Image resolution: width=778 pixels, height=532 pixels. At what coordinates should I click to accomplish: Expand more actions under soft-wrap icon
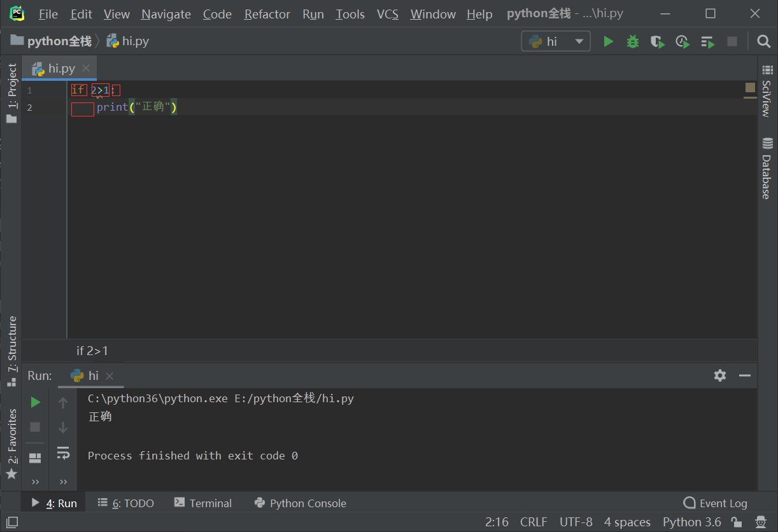(63, 482)
